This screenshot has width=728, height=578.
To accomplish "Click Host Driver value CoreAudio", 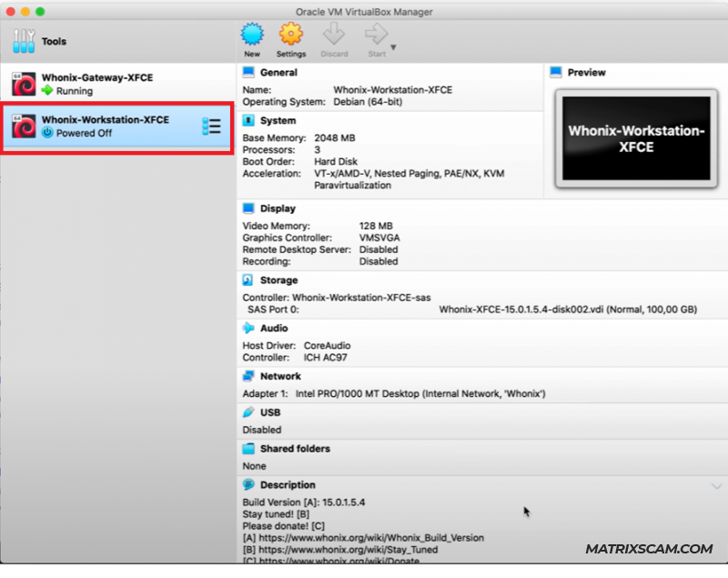I will click(327, 345).
